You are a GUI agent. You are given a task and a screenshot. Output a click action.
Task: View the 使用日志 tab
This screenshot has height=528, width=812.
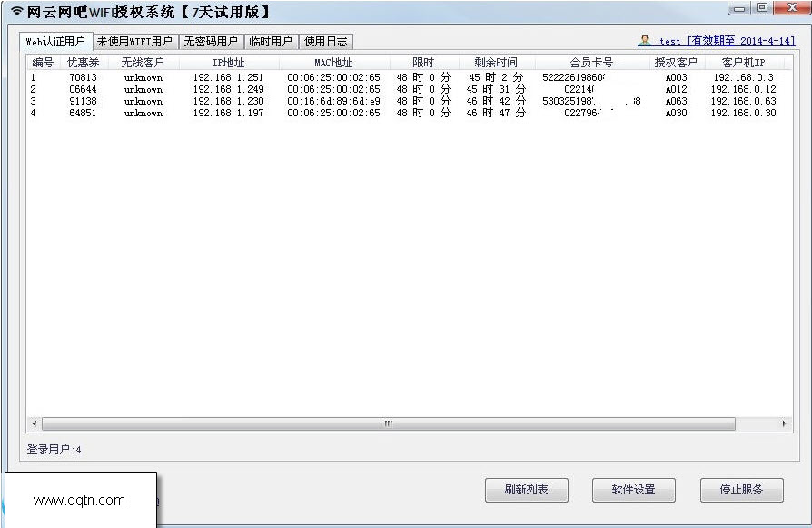(x=326, y=42)
